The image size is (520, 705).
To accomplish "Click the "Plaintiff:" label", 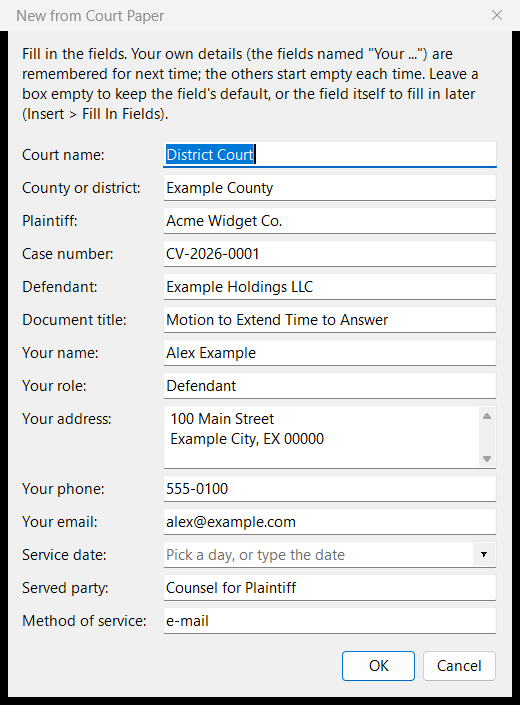I will coord(49,221).
